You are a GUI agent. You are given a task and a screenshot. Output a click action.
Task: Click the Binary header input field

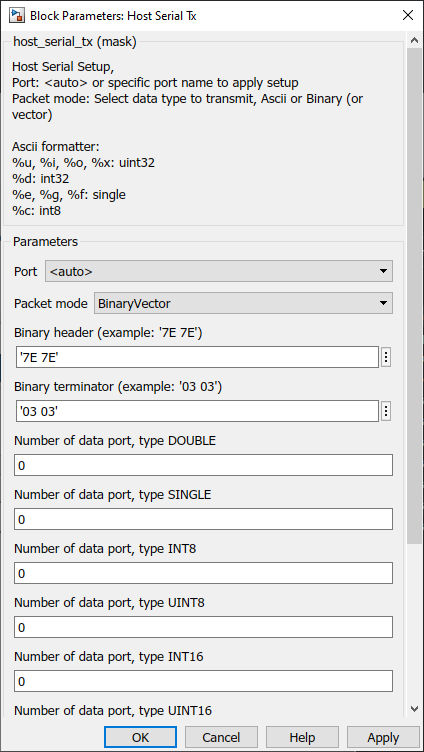click(x=197, y=357)
